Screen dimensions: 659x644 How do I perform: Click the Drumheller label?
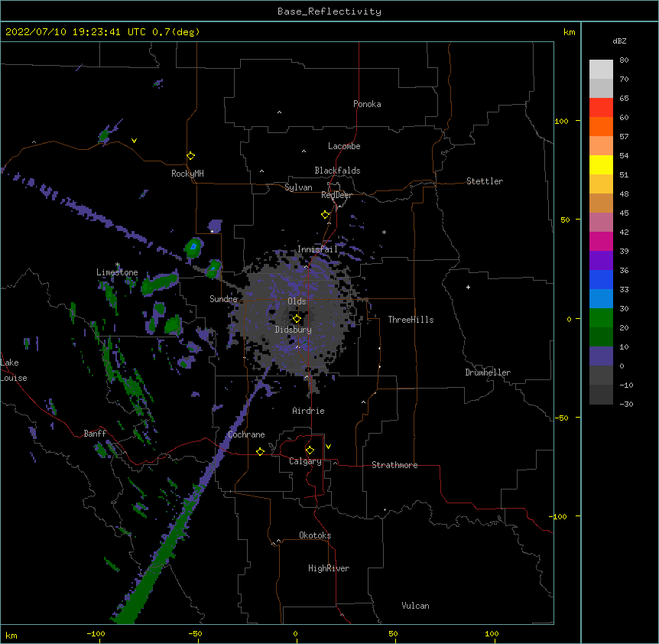tap(488, 372)
